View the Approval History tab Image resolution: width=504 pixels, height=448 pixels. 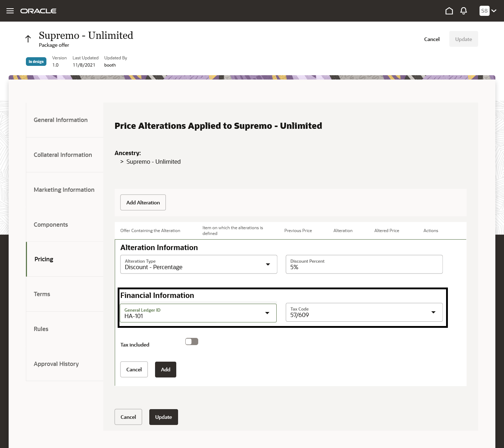[x=65, y=364]
